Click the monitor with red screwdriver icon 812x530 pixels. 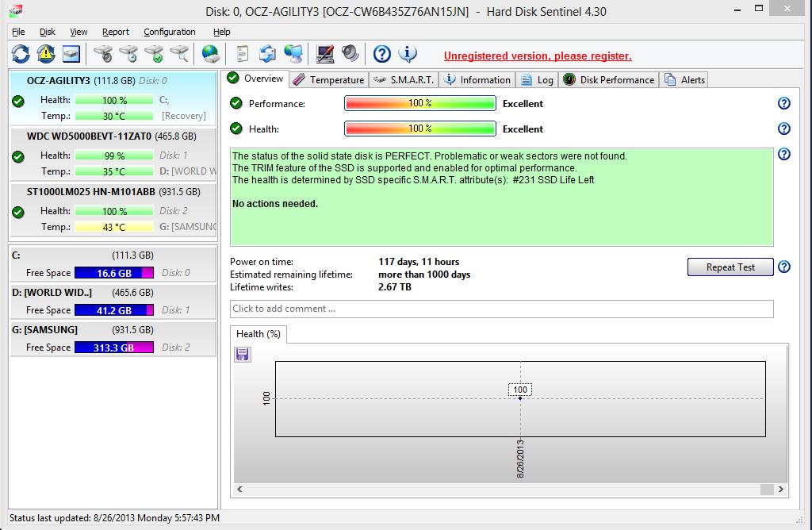coord(324,54)
